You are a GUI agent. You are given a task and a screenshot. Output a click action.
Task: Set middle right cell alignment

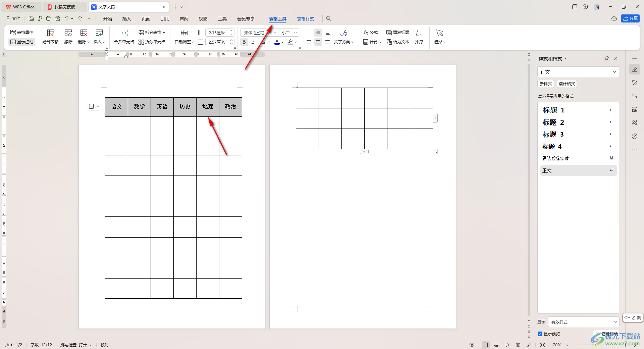tap(327, 42)
